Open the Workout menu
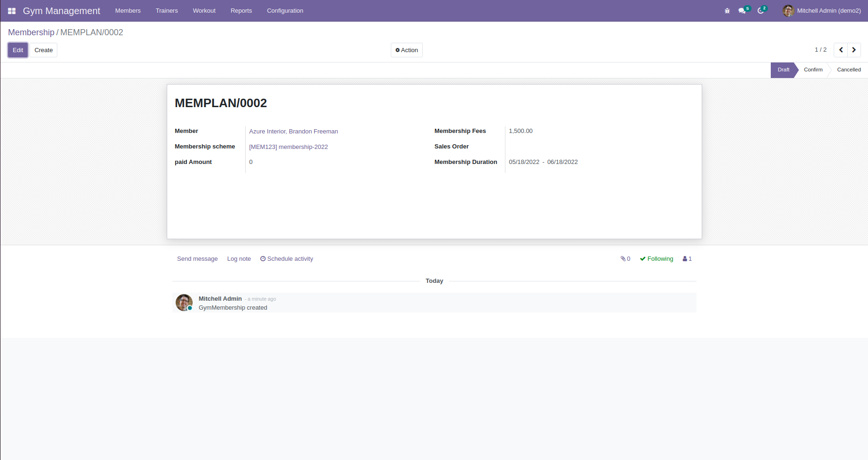 click(204, 11)
